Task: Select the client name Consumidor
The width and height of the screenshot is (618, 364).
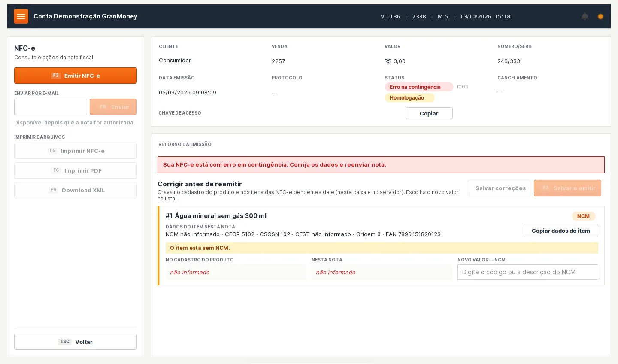Action: [175, 61]
